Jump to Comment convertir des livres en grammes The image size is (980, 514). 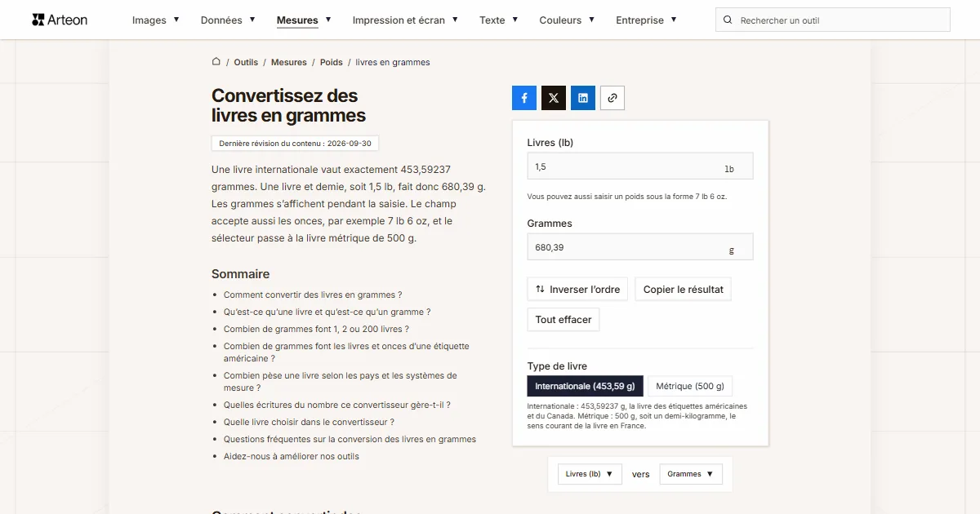click(x=313, y=295)
